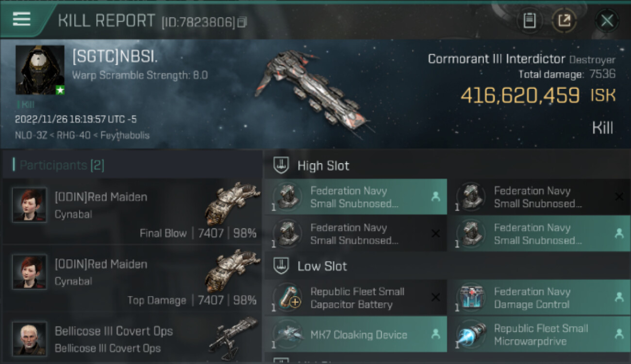This screenshot has width=631, height=364.
Task: Select the MK7 Cloaking Device module
Action: [x=355, y=334]
